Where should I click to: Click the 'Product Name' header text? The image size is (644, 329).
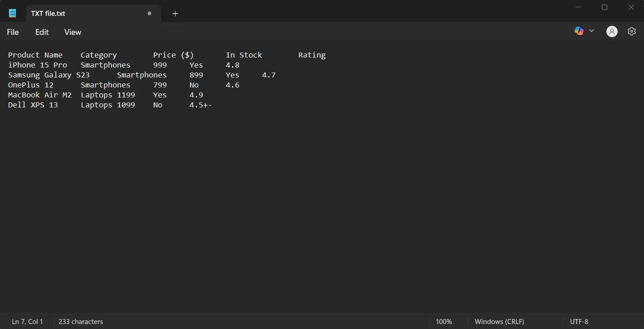[x=35, y=55]
